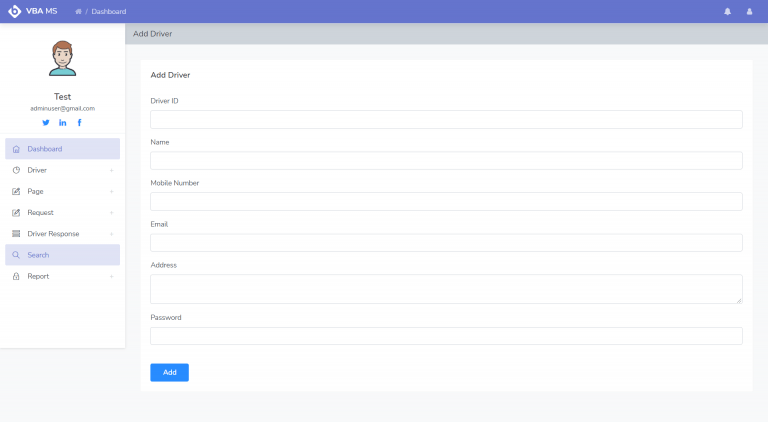Expand the Page sidebar menu
Screen dimensions: 768x422
62,191
